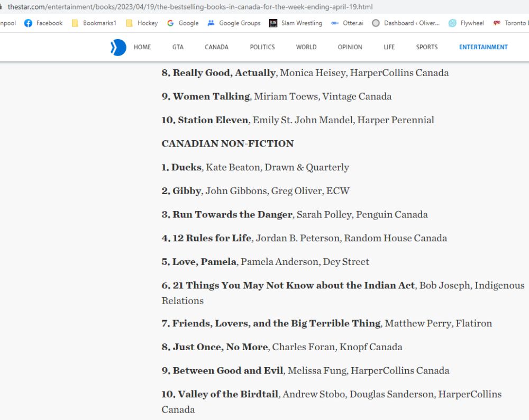Image resolution: width=529 pixels, height=420 pixels.
Task: Navigate to the OPINION section
Action: [350, 47]
